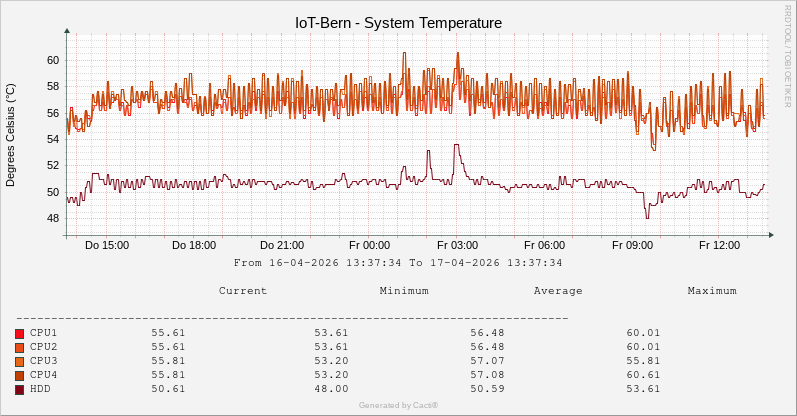797x416 pixels.
Task: Click the HDD maximum value 53.61
Action: tap(643, 389)
